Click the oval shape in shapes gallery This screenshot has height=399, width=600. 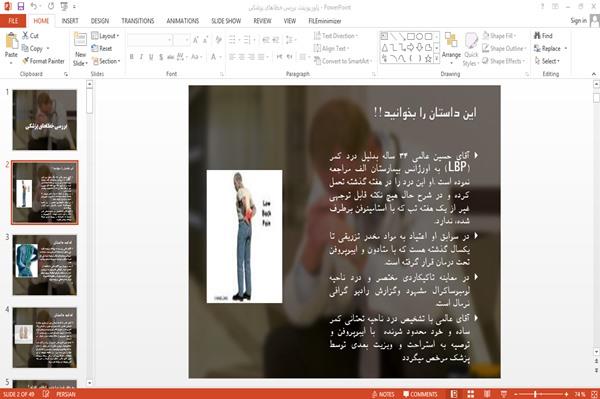tap(420, 37)
